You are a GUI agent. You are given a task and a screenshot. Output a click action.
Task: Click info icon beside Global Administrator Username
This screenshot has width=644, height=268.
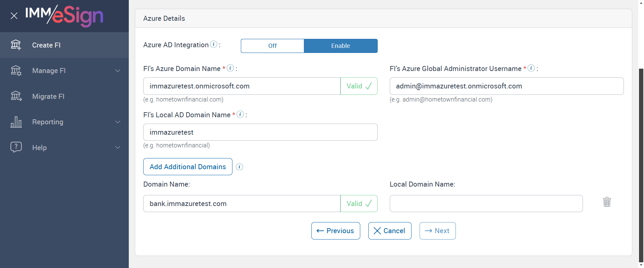click(x=531, y=68)
